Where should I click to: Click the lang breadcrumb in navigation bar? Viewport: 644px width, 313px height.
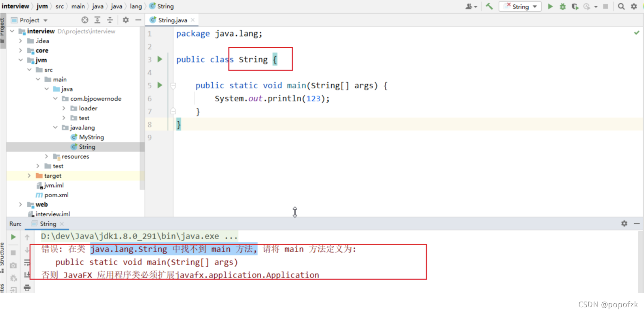(136, 6)
